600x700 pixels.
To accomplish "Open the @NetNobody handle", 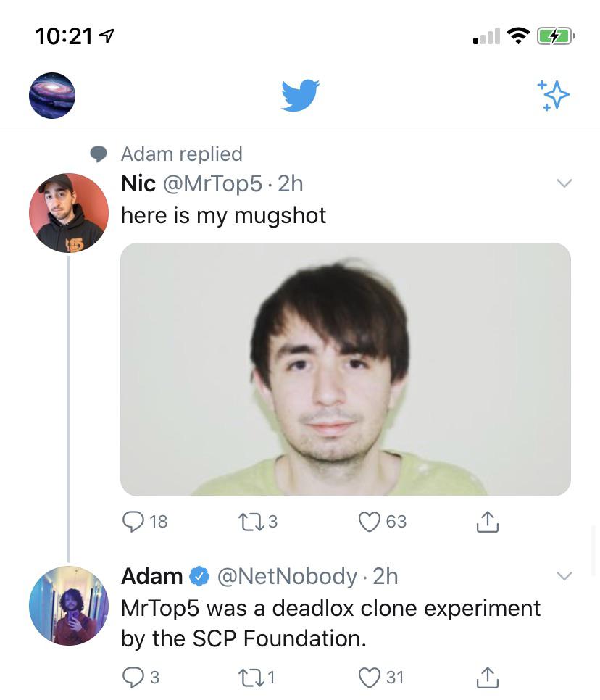I will pyautogui.click(x=287, y=576).
